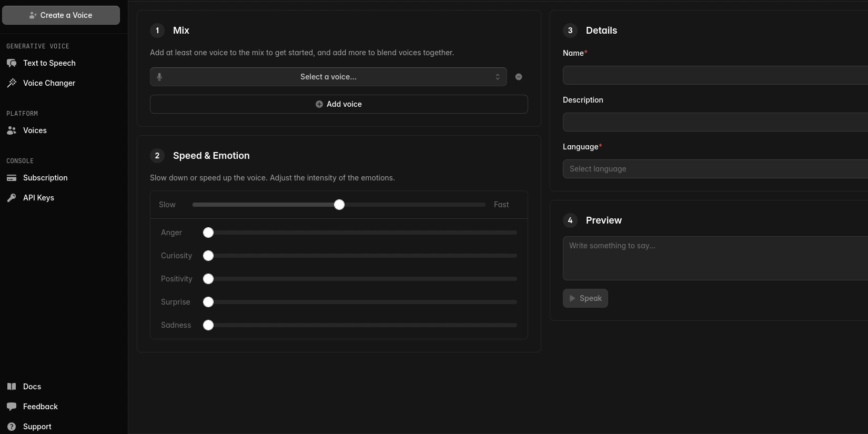Click the Text to Speech chat icon
This screenshot has width=868, height=434.
click(x=12, y=63)
